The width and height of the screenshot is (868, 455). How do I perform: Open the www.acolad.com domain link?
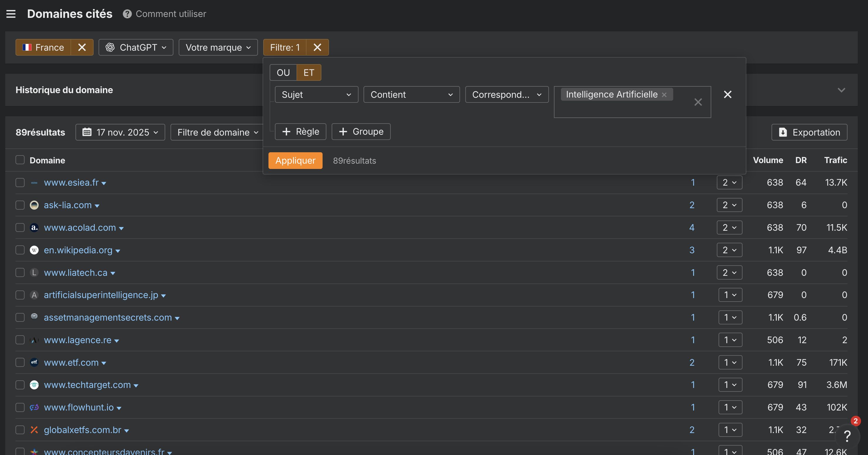pyautogui.click(x=80, y=228)
